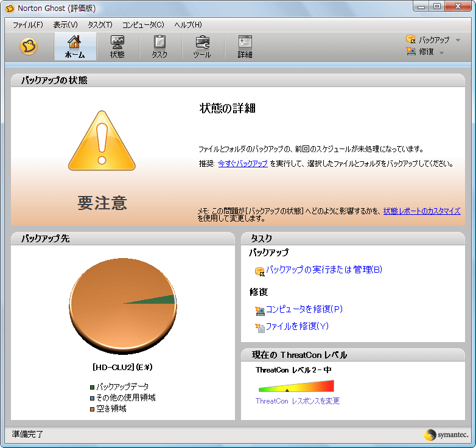Click the recover computer task icon
Image resolution: width=476 pixels, height=448 pixels.
point(259,310)
